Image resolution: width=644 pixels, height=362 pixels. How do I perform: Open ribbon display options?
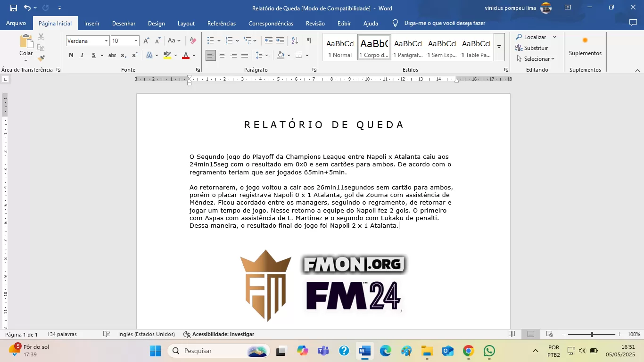[568, 8]
